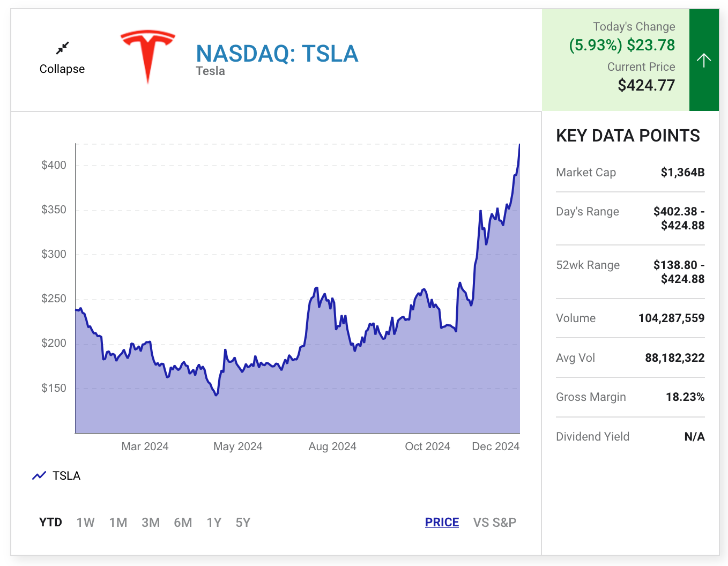Switch to 5Y chart range
The width and height of the screenshot is (728, 566).
[x=243, y=522]
